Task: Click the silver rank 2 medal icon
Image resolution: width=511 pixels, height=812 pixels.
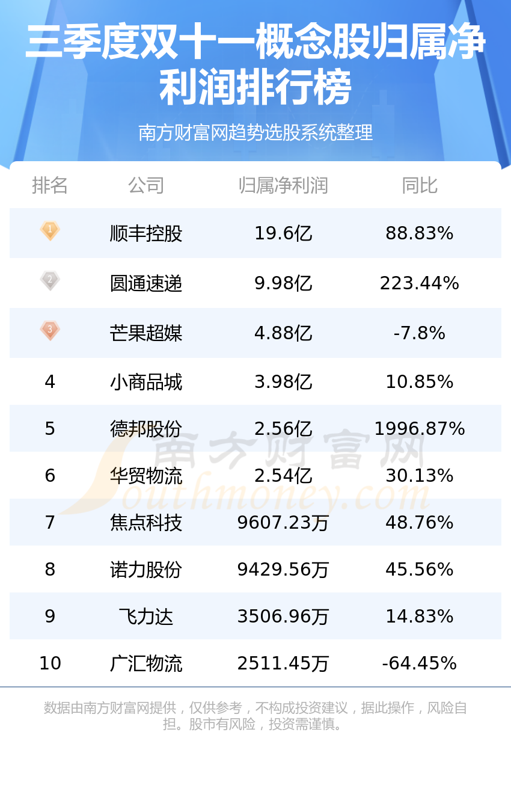Action: 50,281
